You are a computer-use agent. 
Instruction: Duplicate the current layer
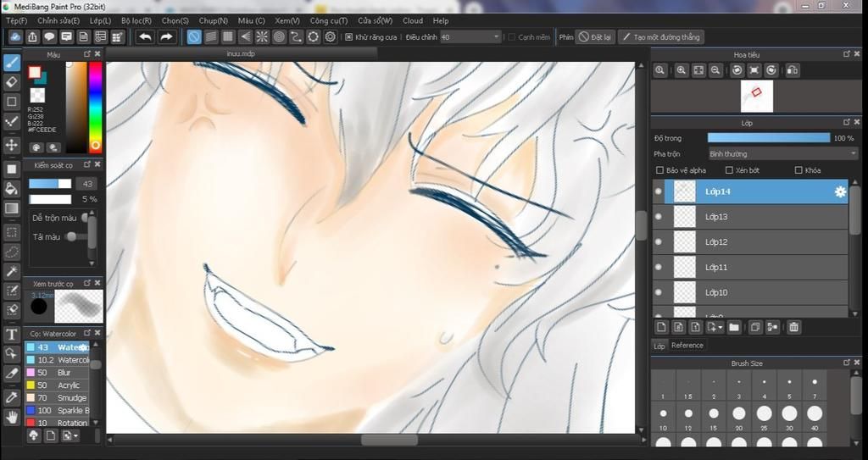point(755,327)
